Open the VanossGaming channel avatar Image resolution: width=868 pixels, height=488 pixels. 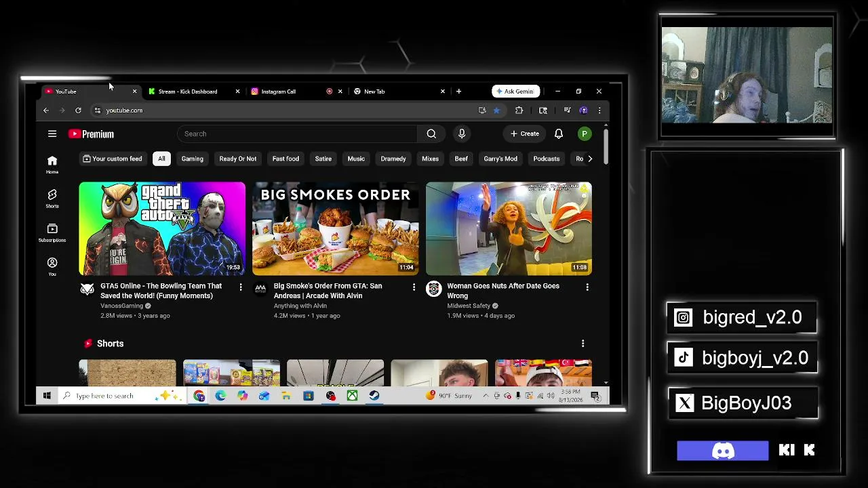pyautogui.click(x=87, y=289)
